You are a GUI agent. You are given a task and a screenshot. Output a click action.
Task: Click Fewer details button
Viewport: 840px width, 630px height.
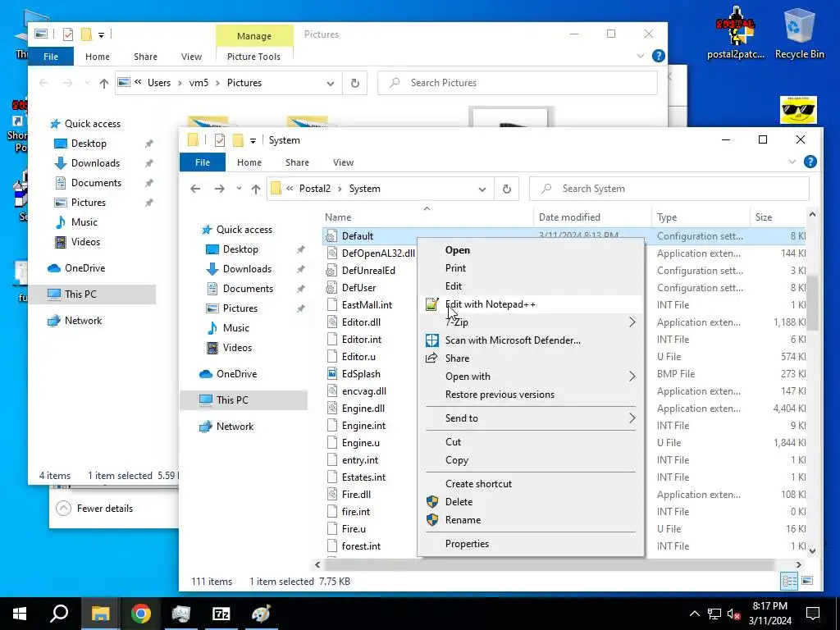[x=94, y=509]
